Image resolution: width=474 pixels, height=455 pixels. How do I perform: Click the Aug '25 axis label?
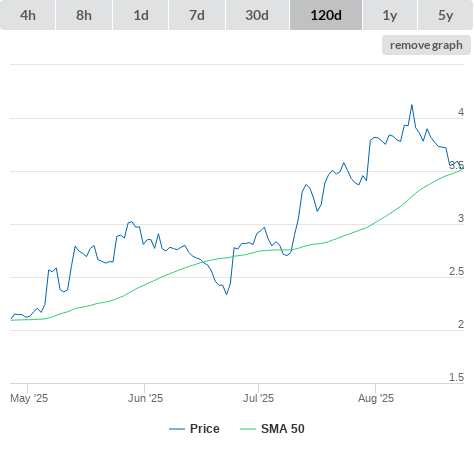pyautogui.click(x=376, y=398)
